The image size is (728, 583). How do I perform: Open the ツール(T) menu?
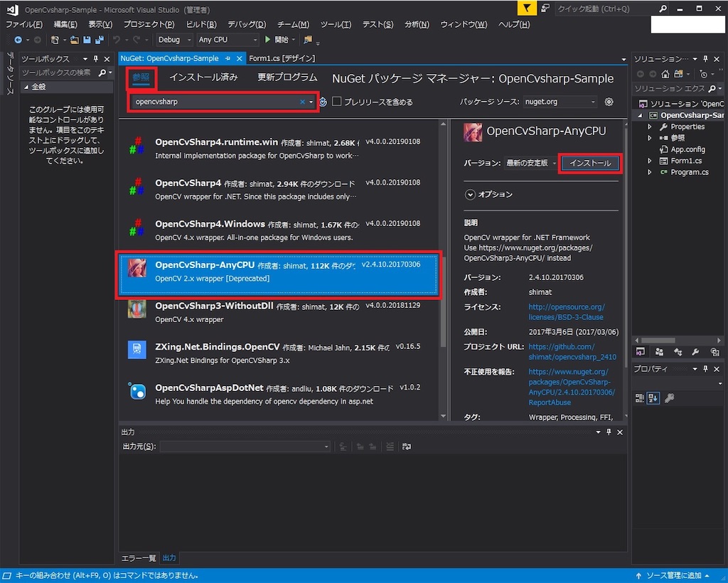336,25
